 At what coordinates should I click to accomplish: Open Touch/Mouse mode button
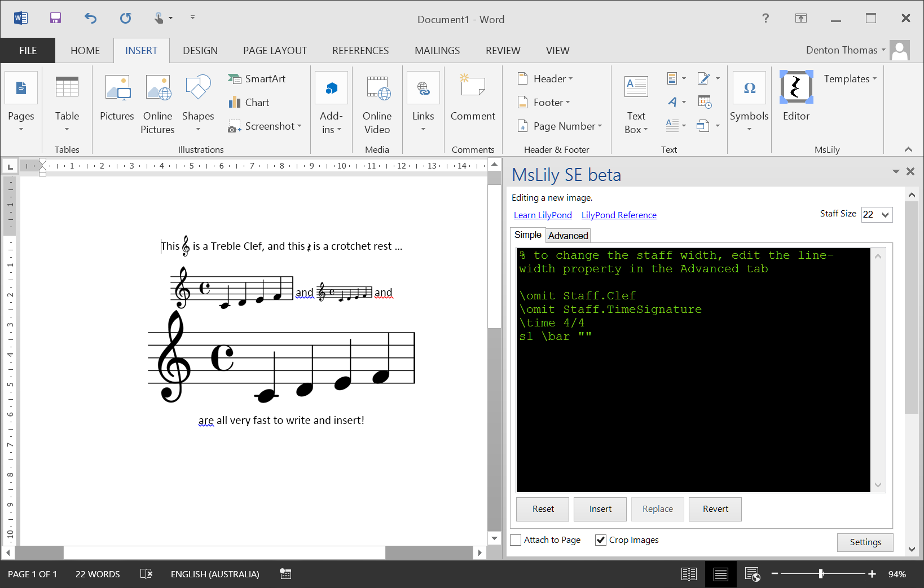tap(162, 18)
